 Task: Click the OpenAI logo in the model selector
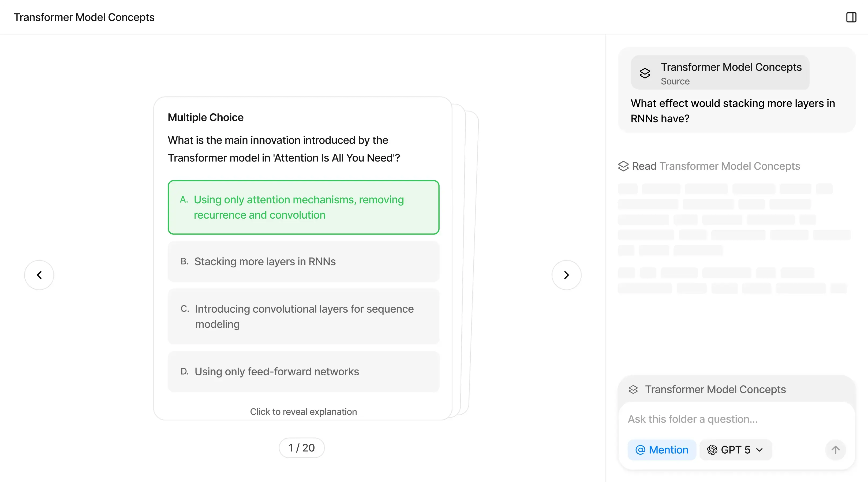712,450
